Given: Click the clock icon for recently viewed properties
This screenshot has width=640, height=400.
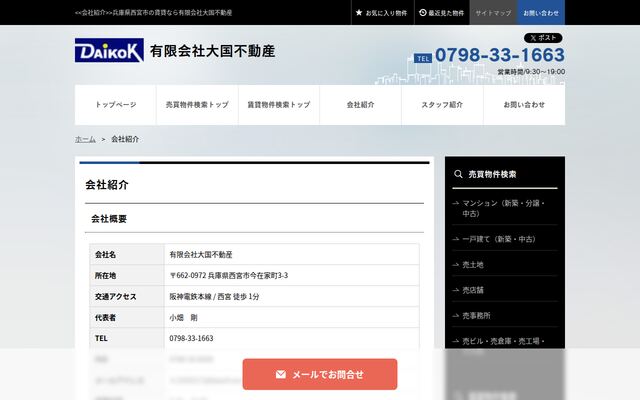Looking at the screenshot, I should click(x=423, y=13).
